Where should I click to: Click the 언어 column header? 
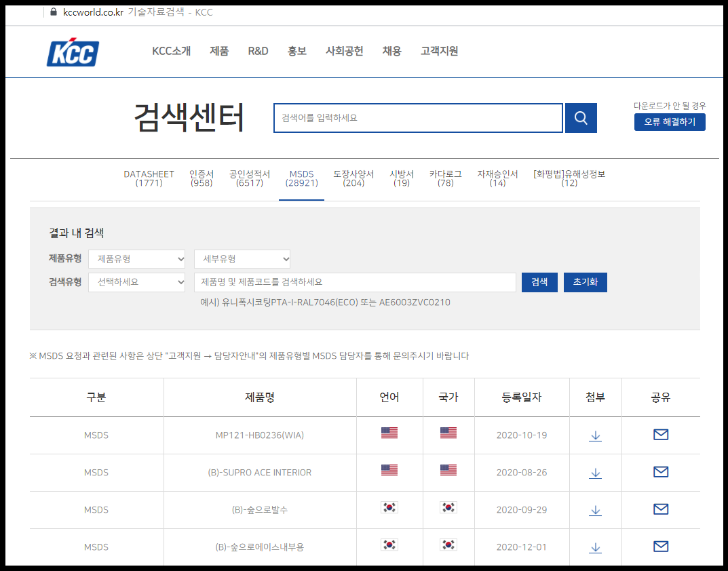[389, 397]
